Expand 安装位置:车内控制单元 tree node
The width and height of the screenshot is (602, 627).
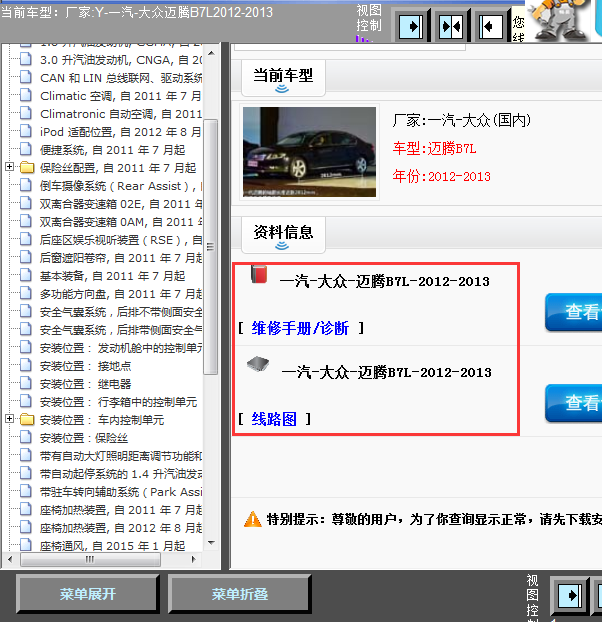tap(10, 418)
